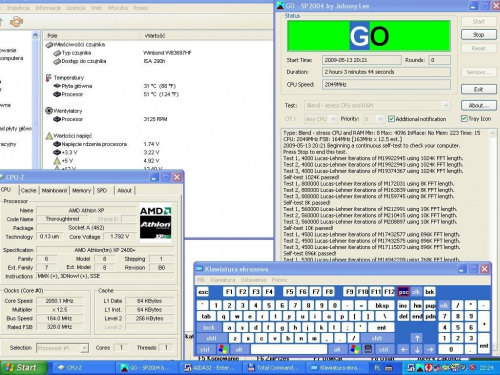The image size is (500, 375).
Task: Switch to the Cache tab in CPU-Z
Action: coord(28,190)
